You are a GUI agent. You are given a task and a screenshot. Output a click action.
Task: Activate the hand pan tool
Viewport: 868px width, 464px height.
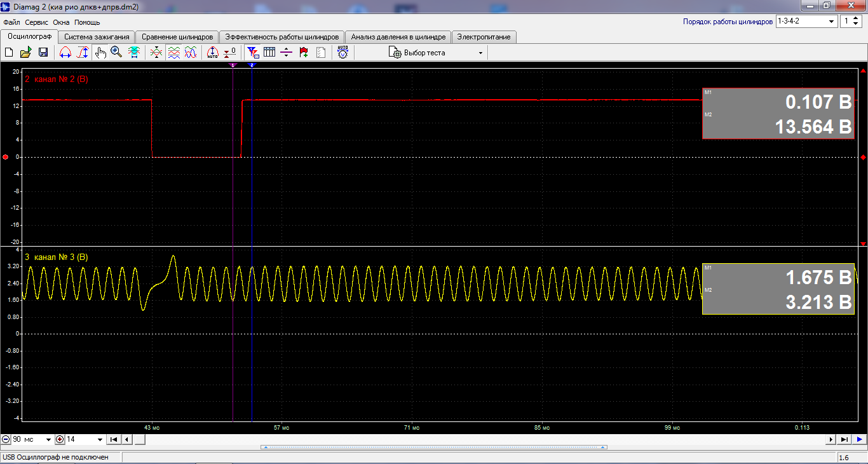point(100,53)
